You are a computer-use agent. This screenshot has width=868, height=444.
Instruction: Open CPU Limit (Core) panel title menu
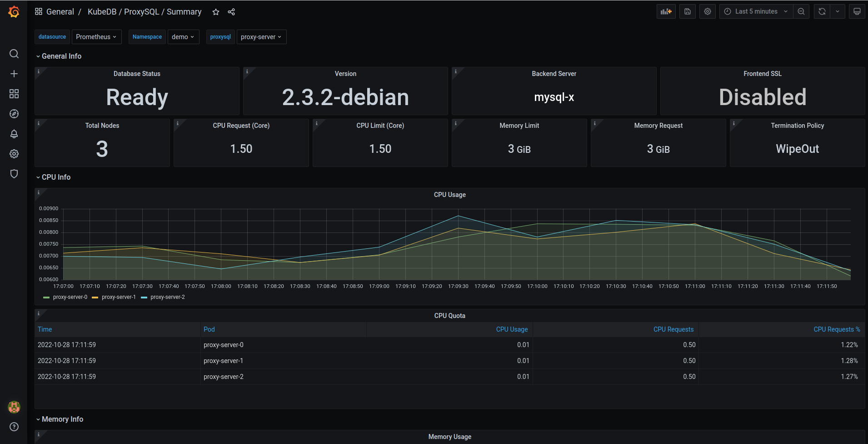(380, 126)
